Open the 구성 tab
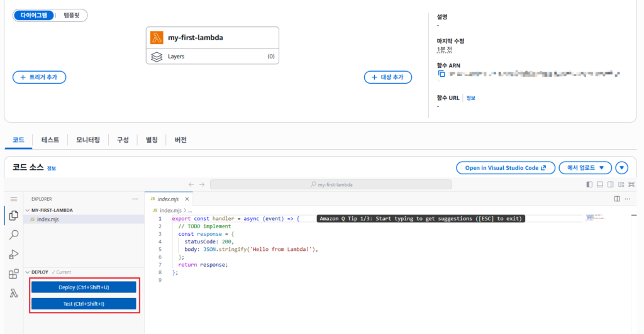The height and width of the screenshot is (334, 644). (123, 140)
